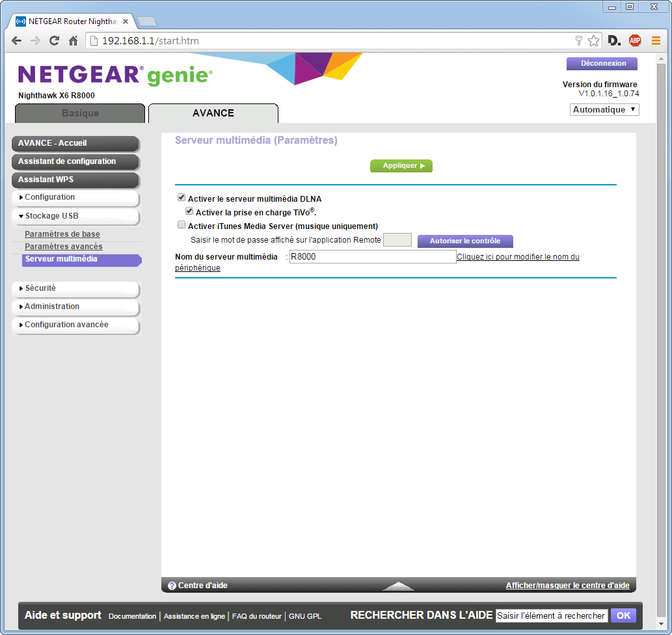Open the Automatique language dropdown
This screenshot has width=672, height=635.
coord(604,110)
